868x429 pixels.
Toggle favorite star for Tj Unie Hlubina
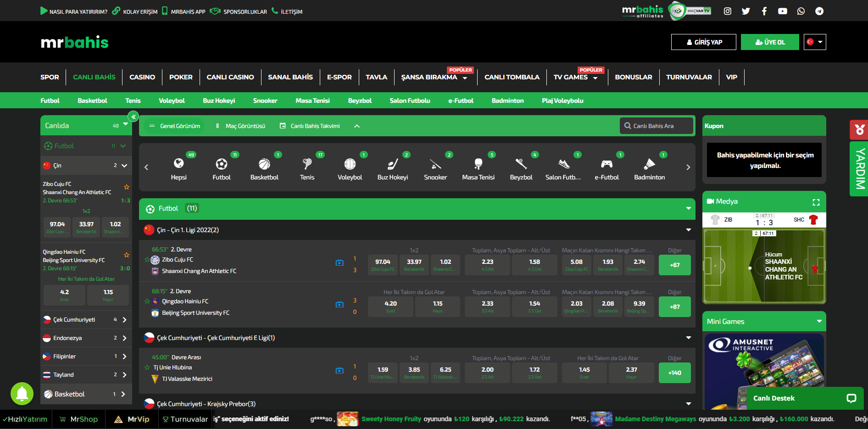(147, 368)
